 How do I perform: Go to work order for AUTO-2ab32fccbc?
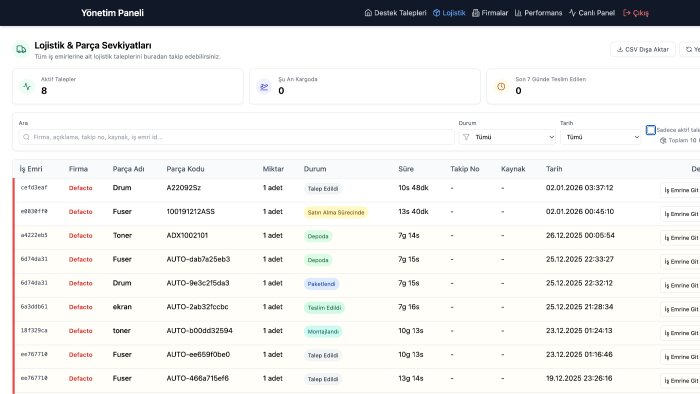[681, 309]
